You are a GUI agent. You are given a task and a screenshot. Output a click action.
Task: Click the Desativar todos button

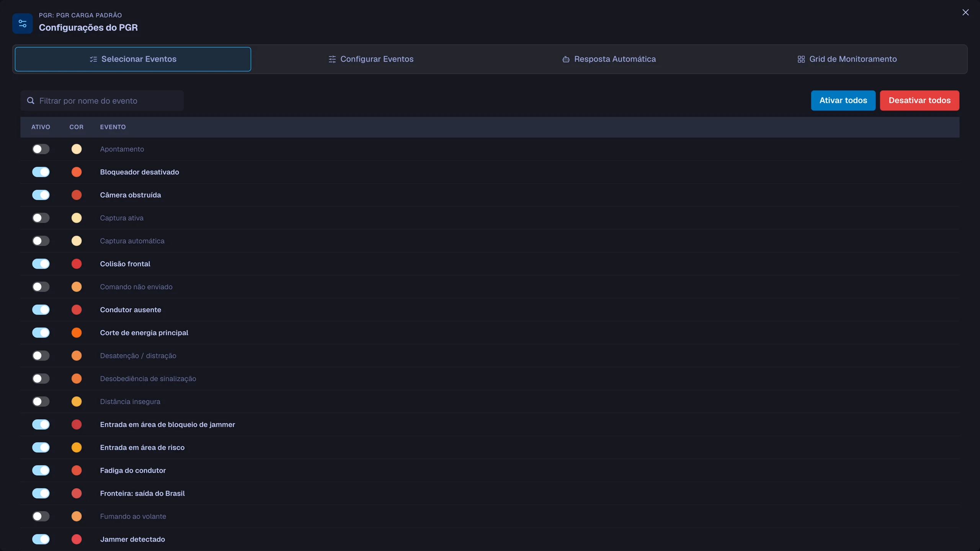coord(920,101)
